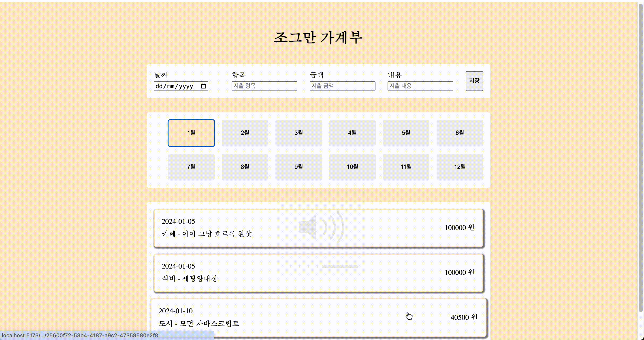
Task: Select the 4월 month button
Action: tap(352, 133)
